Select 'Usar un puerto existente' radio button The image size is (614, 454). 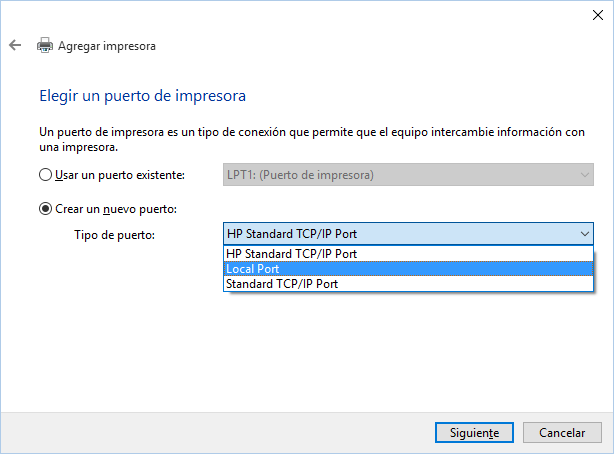click(45, 175)
